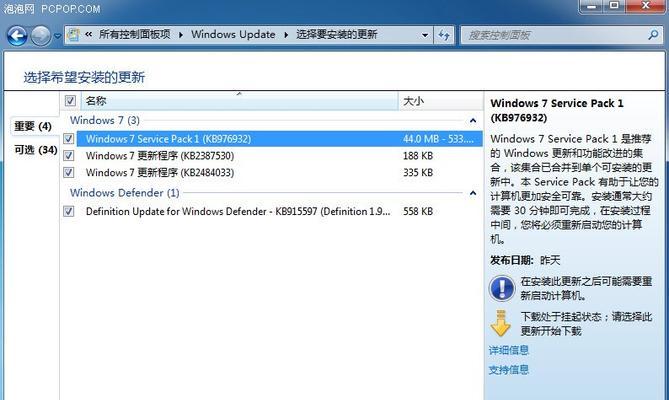Open the 支持信息 link
669x400 pixels.
click(x=509, y=370)
